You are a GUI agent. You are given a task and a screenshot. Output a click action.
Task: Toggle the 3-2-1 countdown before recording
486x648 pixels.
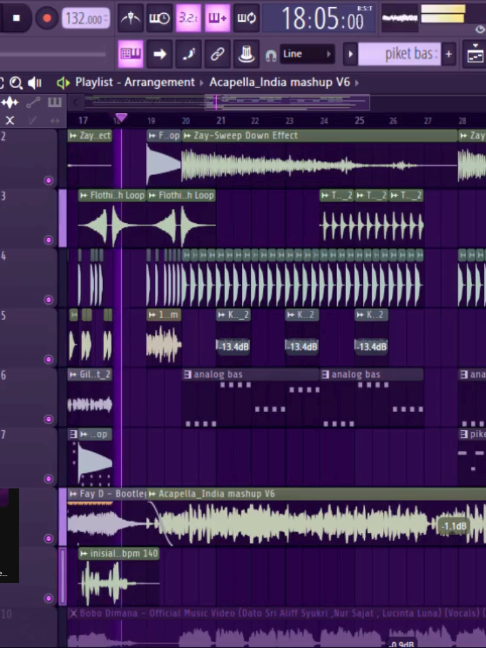188,18
